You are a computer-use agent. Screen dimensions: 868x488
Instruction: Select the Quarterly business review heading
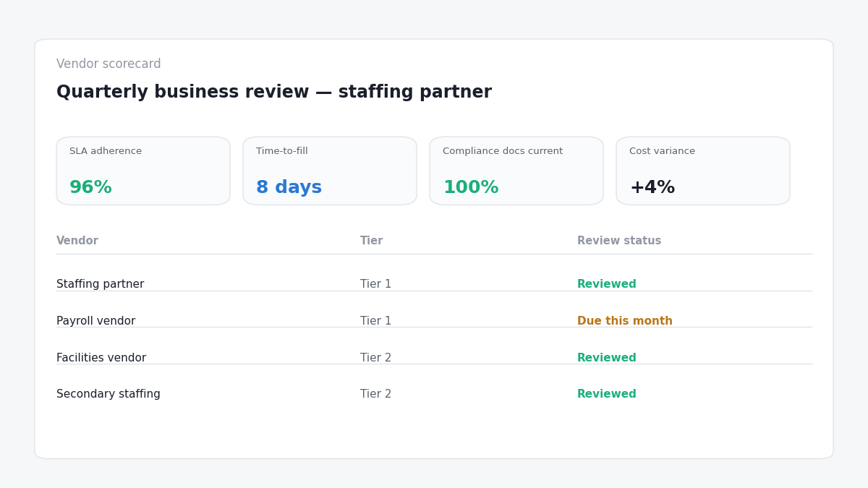(x=274, y=93)
